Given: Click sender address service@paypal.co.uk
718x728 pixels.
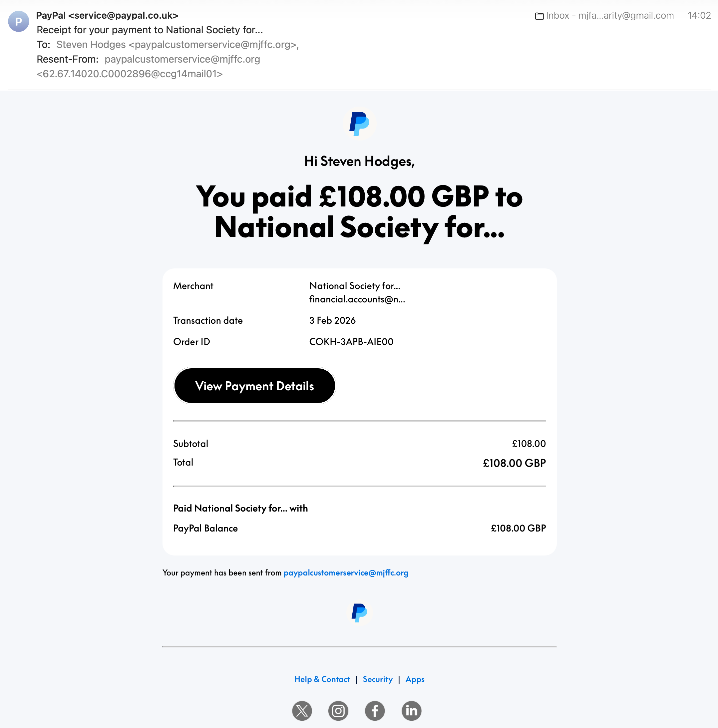Looking at the screenshot, I should (123, 15).
